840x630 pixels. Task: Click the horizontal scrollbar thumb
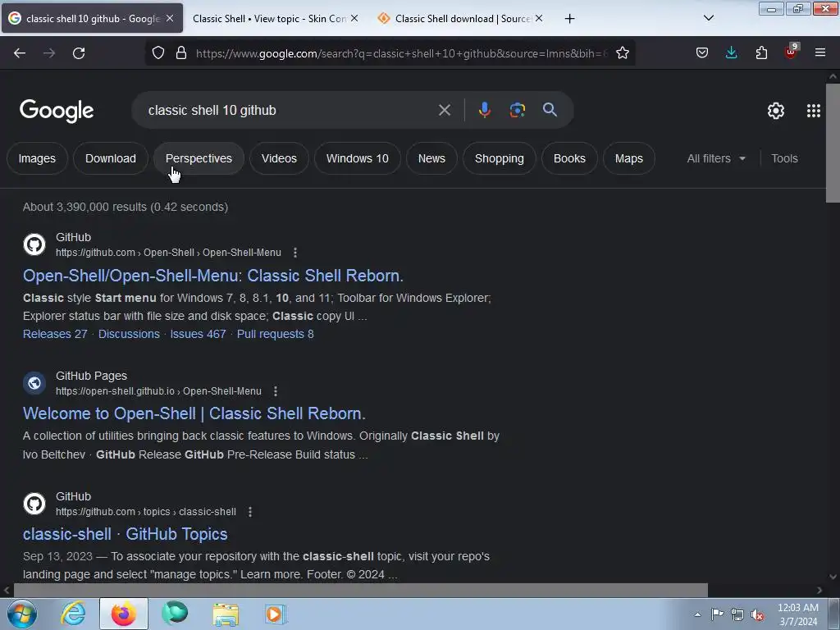(x=361, y=591)
